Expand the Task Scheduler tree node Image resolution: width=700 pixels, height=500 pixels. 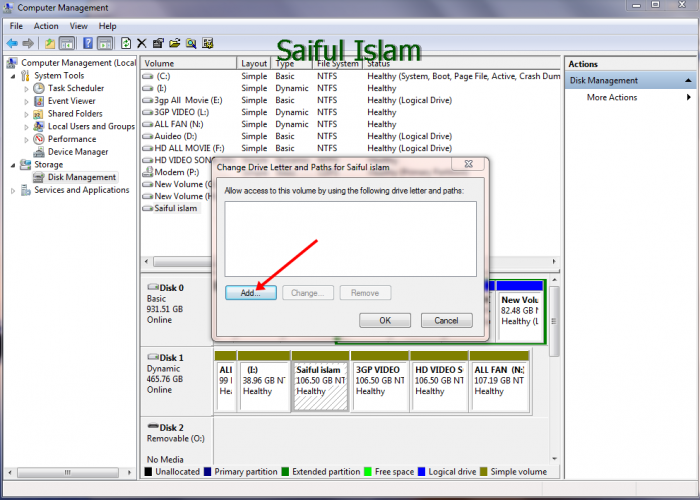click(27, 88)
